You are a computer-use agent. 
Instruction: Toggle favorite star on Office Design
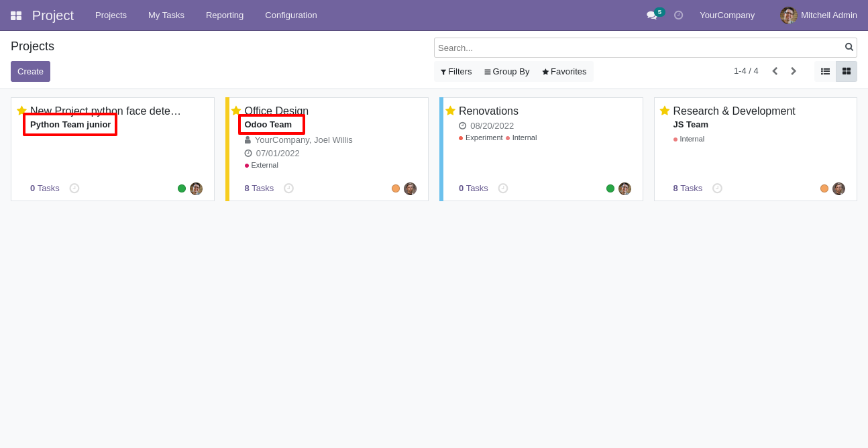tap(236, 111)
